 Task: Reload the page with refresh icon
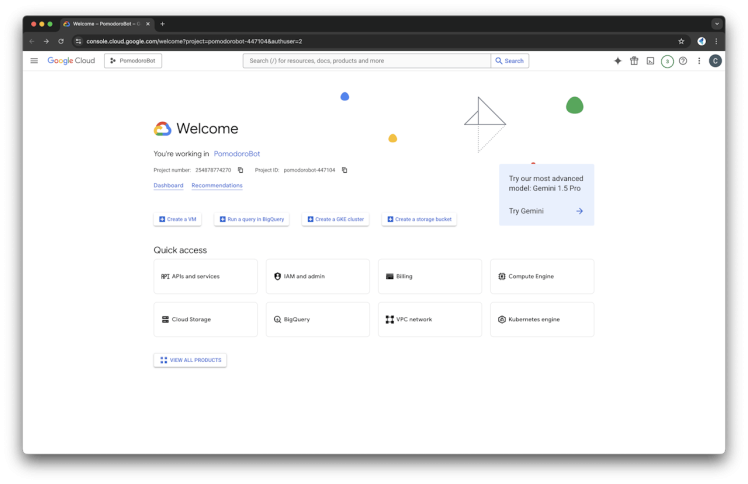61,41
